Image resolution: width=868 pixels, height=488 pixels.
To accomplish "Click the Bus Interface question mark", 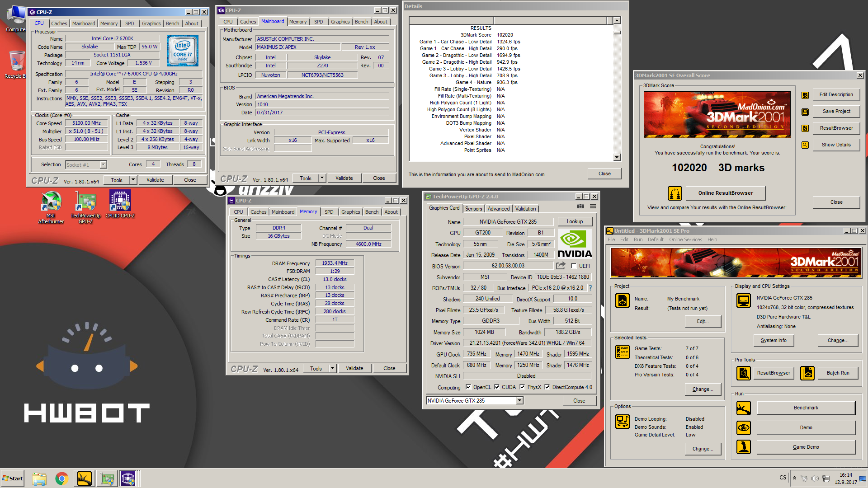I will [x=590, y=288].
